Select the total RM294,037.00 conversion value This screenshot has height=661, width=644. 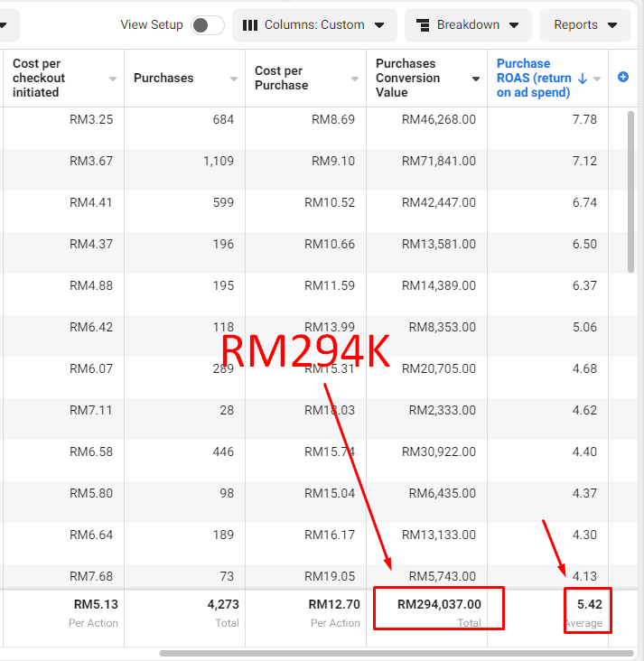tap(439, 604)
